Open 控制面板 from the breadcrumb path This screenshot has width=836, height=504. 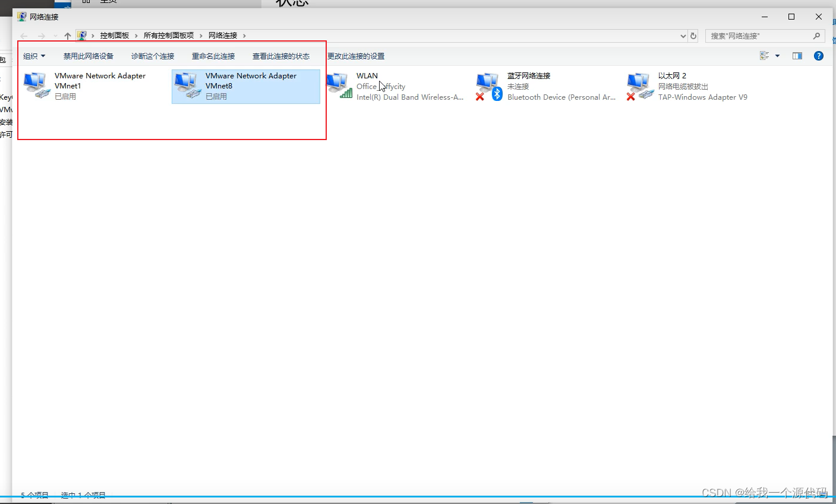115,36
